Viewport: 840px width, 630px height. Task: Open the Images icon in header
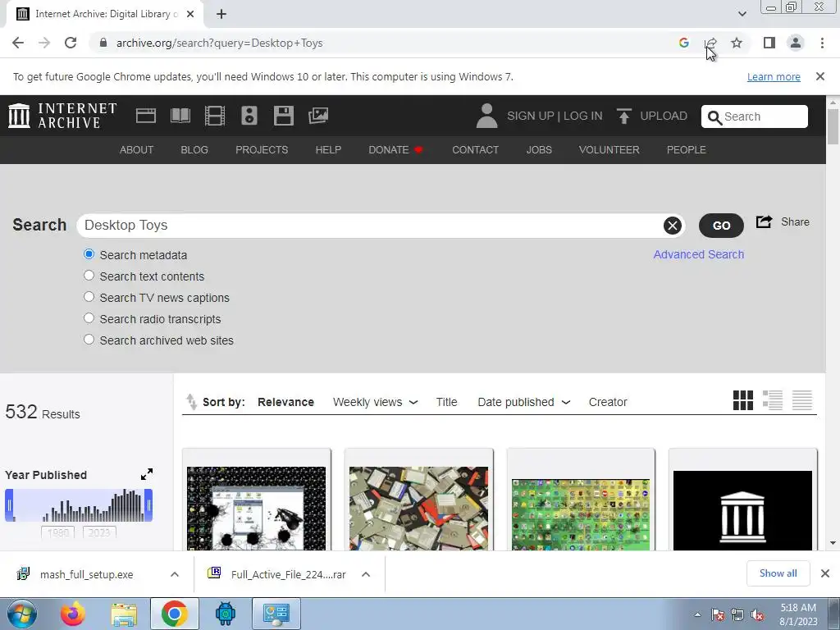tap(317, 116)
